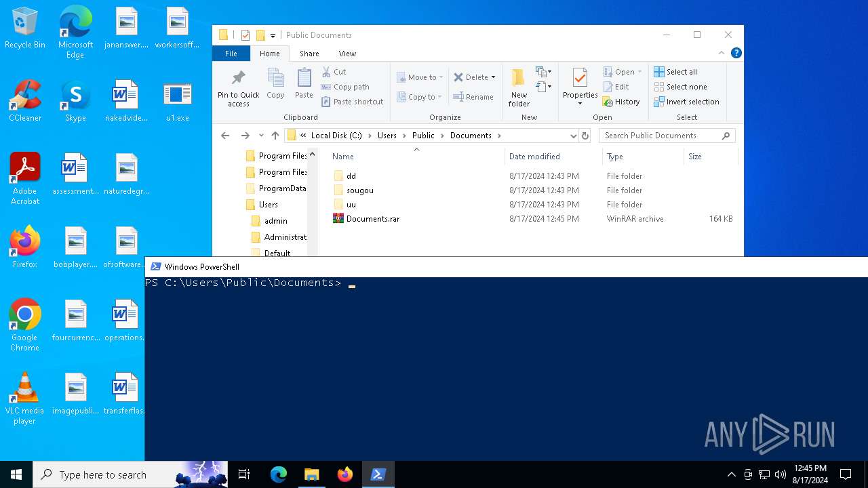Open the File menu tab
This screenshot has width=868, height=488.
(231, 54)
